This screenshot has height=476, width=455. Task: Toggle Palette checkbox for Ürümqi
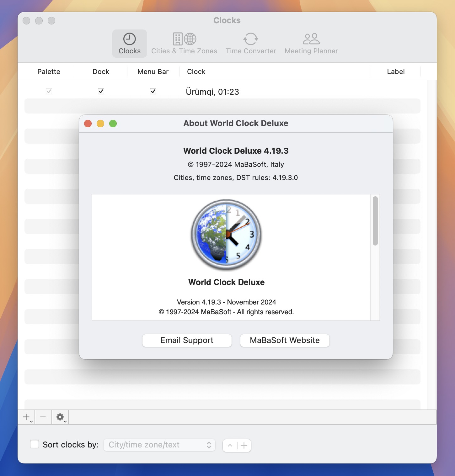pyautogui.click(x=49, y=91)
